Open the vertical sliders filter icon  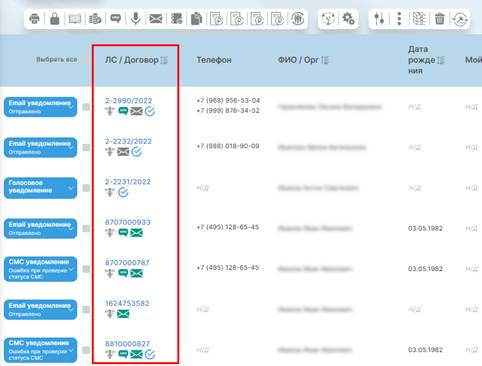(379, 19)
